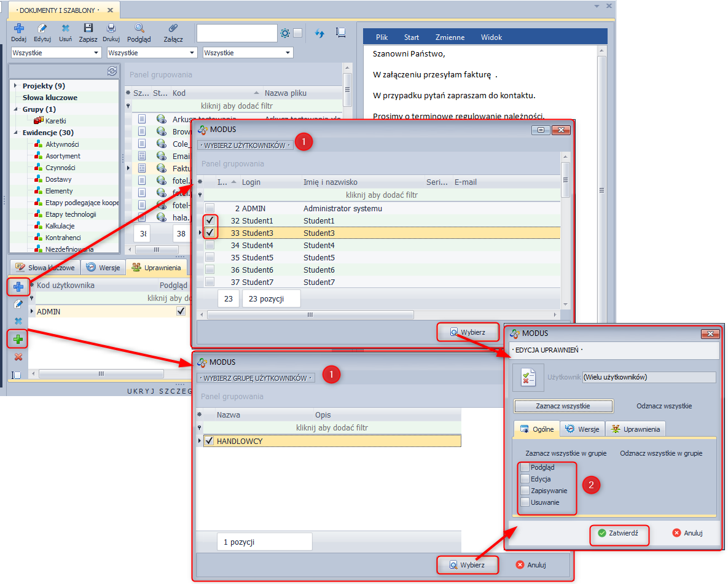The height and width of the screenshot is (584, 728).
Task: Uncheck the Student1 checkbox
Action: click(x=210, y=220)
